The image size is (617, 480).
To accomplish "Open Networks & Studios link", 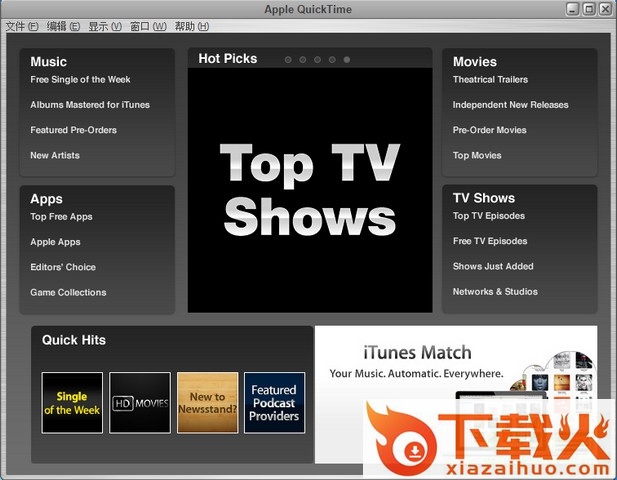I will (x=495, y=292).
